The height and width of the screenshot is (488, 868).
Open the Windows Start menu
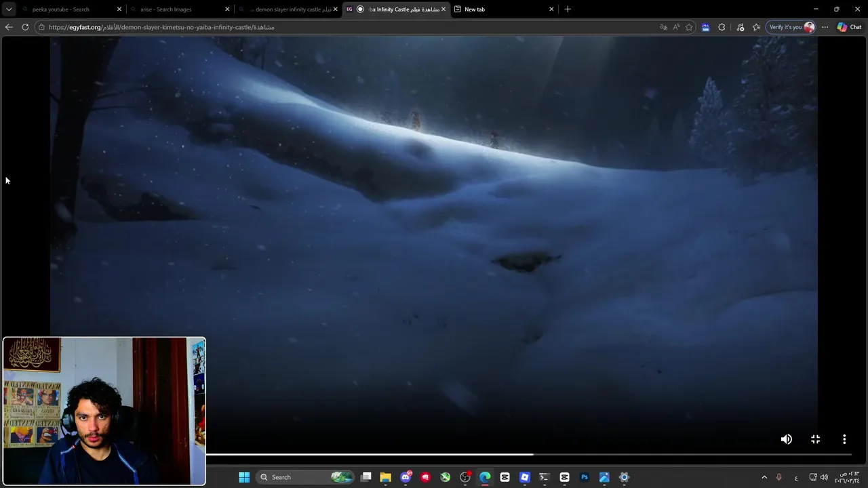[244, 477]
